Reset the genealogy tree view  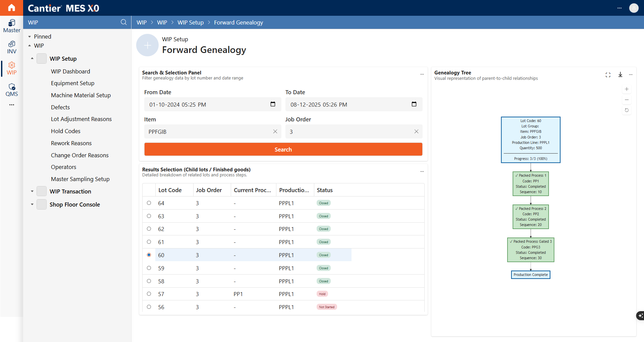[627, 110]
